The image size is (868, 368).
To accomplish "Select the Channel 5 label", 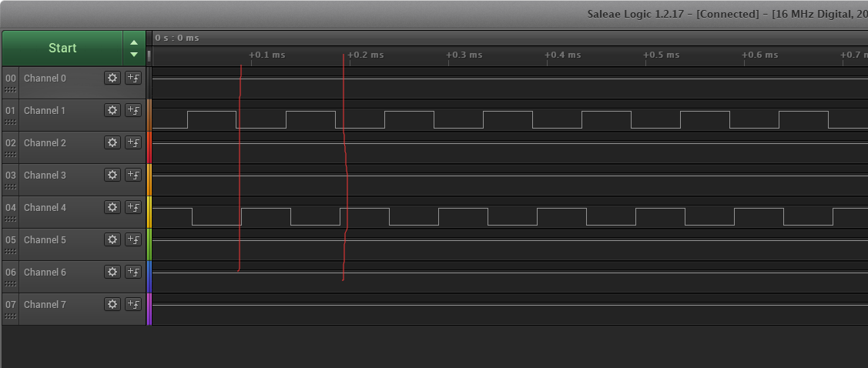I will coord(45,239).
